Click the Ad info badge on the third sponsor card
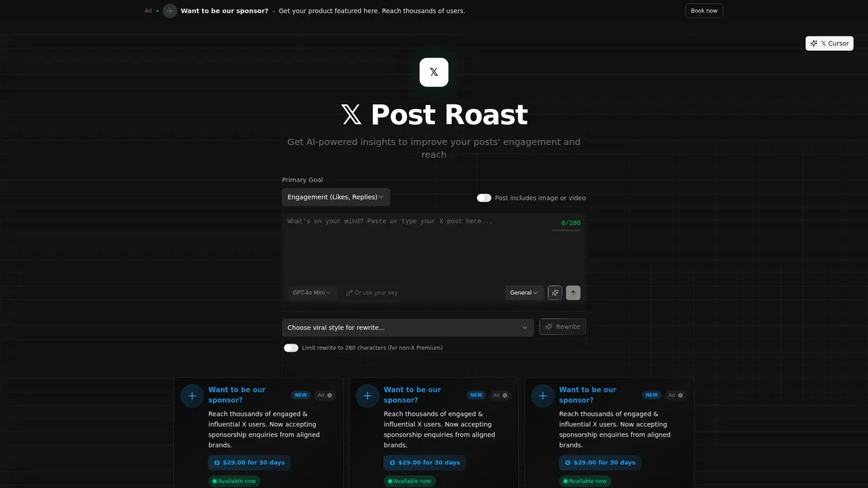The image size is (868, 488). pos(675,395)
